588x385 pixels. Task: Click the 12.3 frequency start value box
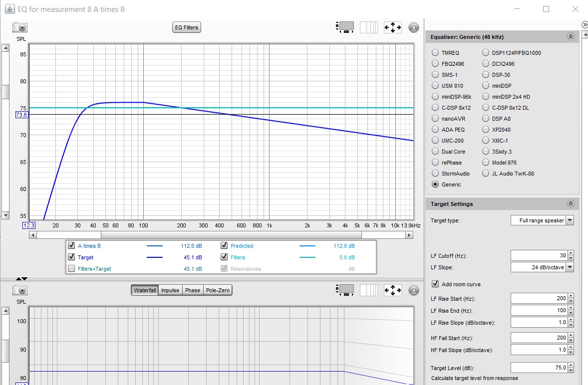pyautogui.click(x=29, y=225)
